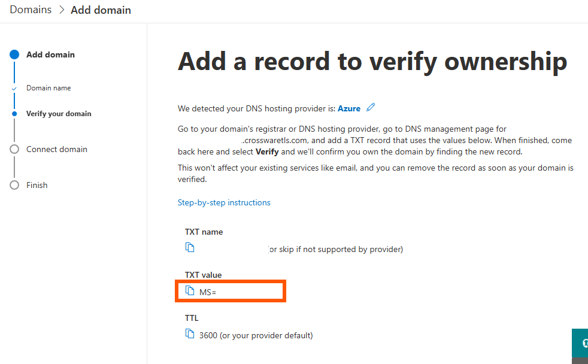Select the Connect domain step circle

pyautogui.click(x=14, y=149)
